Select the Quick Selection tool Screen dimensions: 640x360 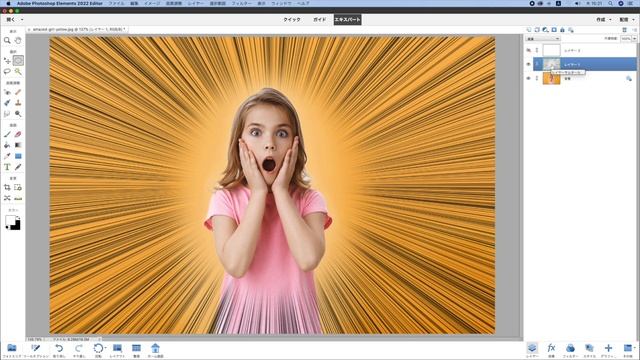(x=18, y=72)
